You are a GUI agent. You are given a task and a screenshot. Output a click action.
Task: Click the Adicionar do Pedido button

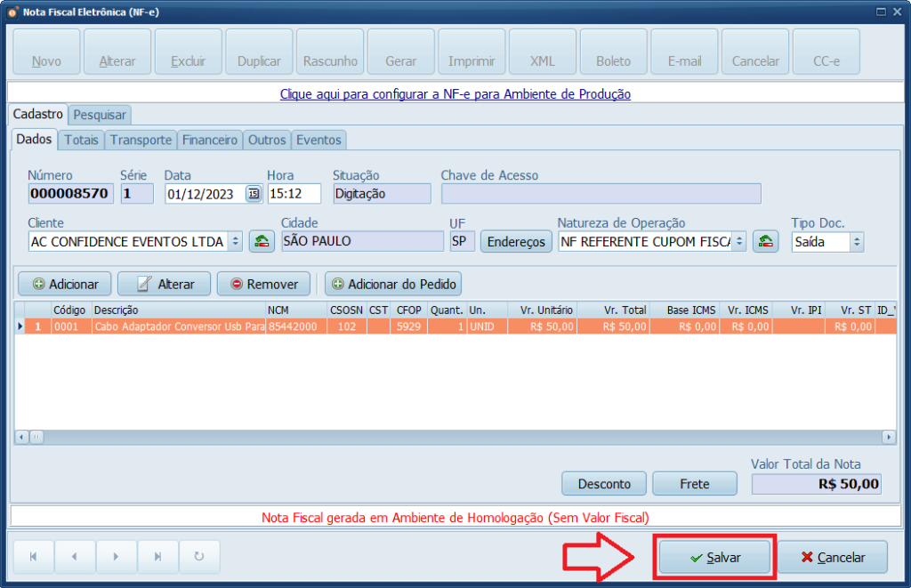pyautogui.click(x=393, y=284)
